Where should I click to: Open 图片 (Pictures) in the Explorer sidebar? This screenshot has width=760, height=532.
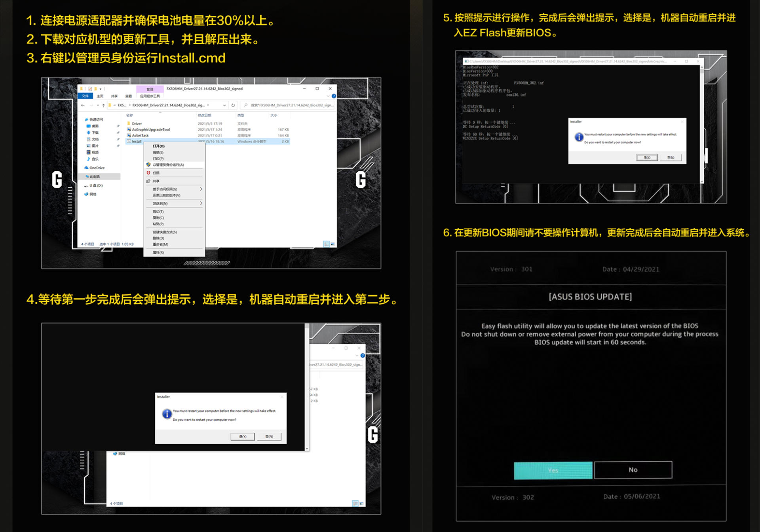point(93,146)
